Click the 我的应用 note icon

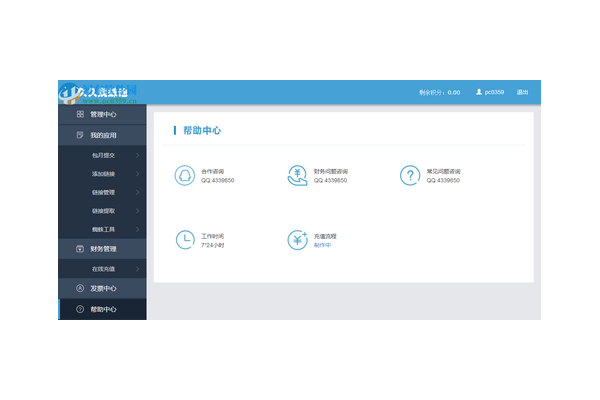tap(80, 135)
